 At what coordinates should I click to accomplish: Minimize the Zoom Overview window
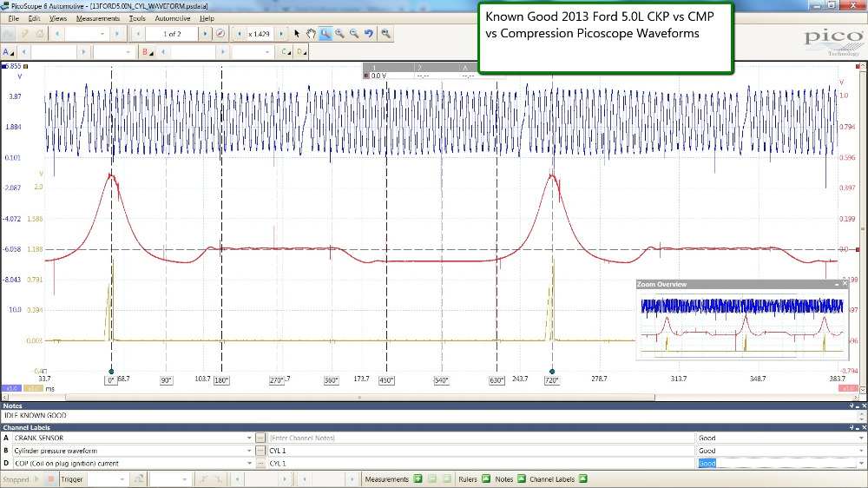[x=837, y=284]
